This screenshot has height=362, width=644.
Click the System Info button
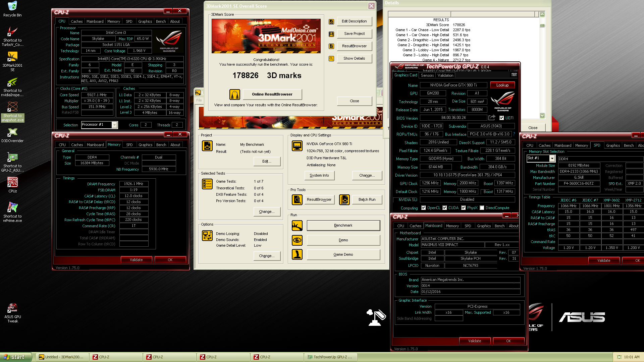pyautogui.click(x=319, y=175)
